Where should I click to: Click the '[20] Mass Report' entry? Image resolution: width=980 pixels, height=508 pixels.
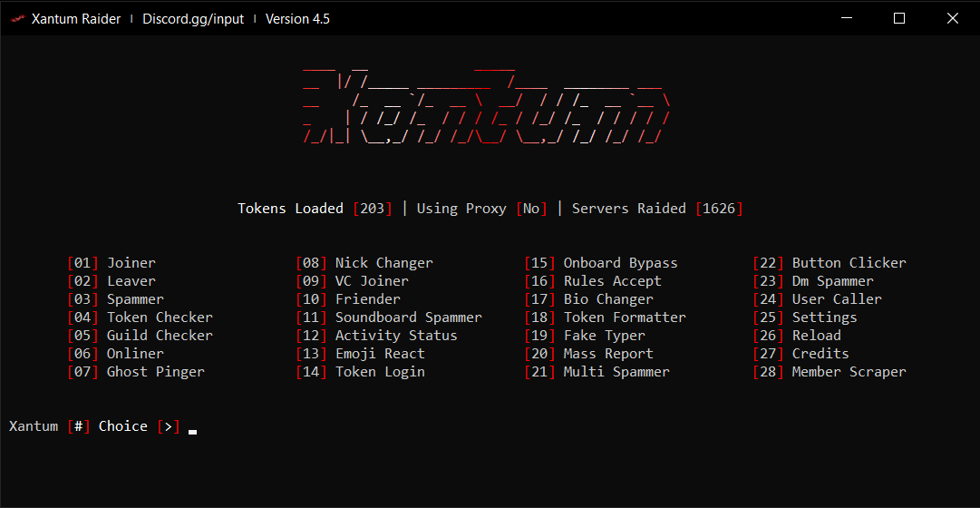point(588,354)
